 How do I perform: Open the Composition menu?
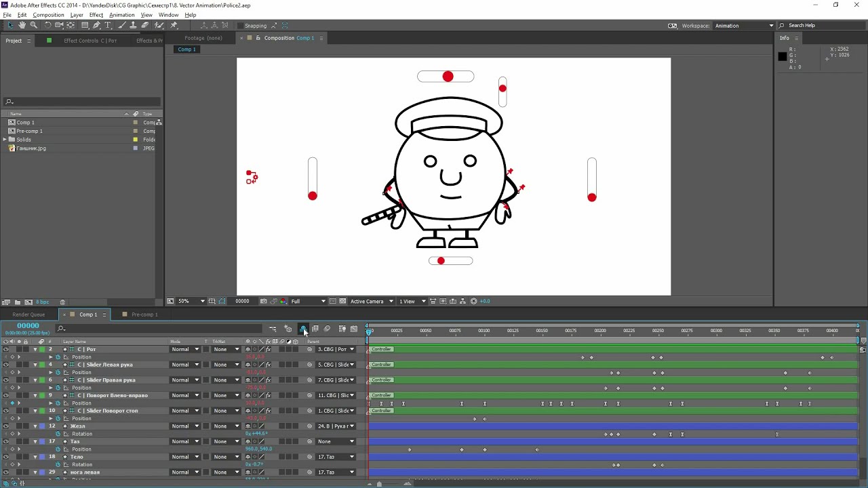tap(48, 15)
